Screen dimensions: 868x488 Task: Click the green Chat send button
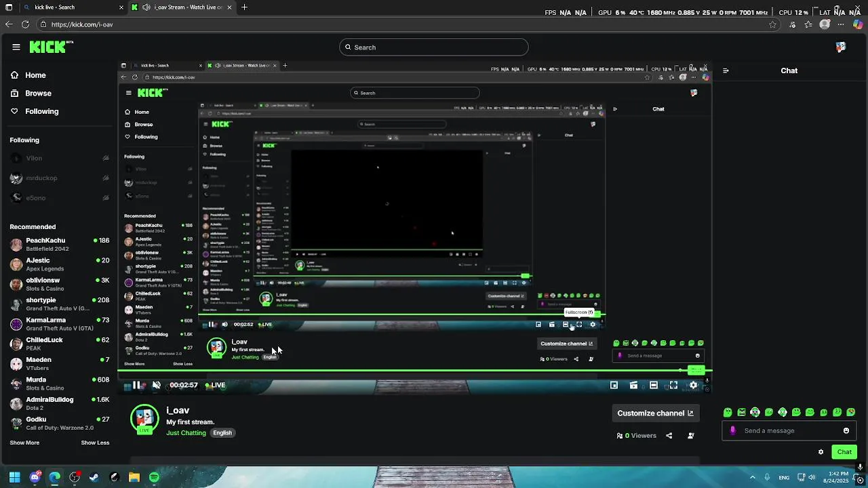844,452
